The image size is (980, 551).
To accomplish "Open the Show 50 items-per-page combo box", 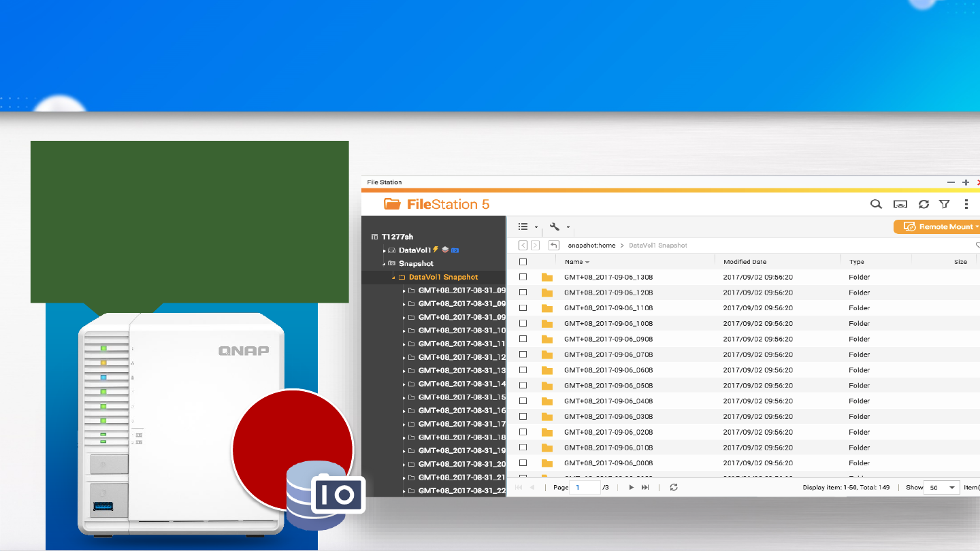I will pyautogui.click(x=943, y=487).
